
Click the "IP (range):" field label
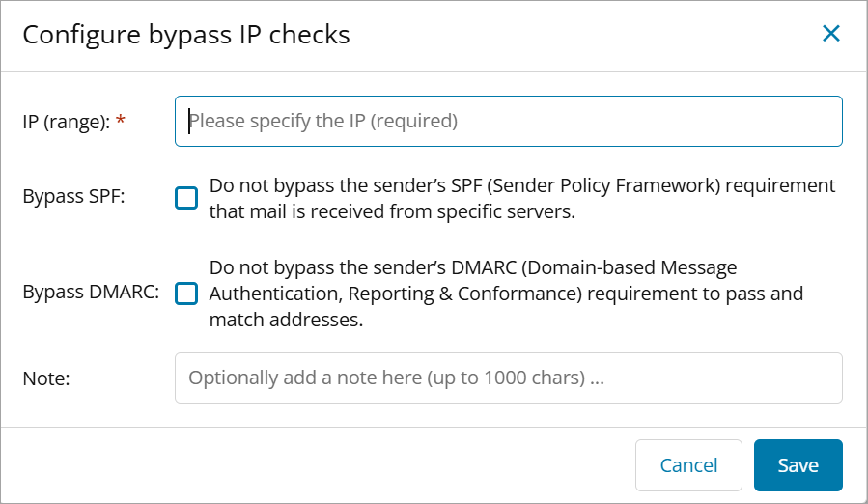pyautogui.click(x=66, y=122)
